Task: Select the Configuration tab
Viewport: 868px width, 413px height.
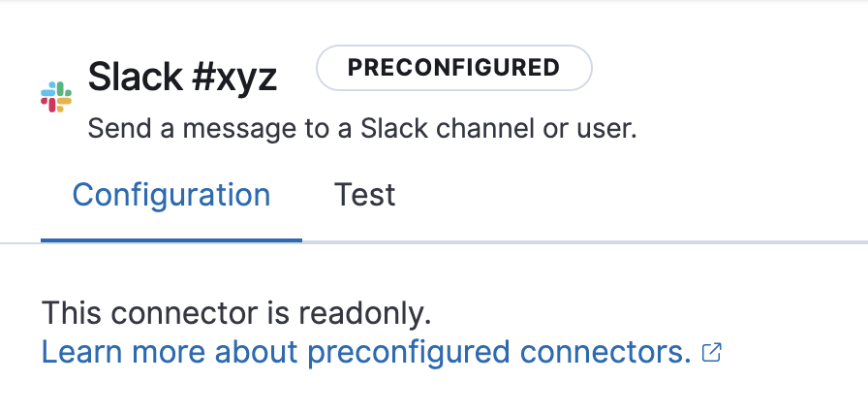Action: (171, 195)
